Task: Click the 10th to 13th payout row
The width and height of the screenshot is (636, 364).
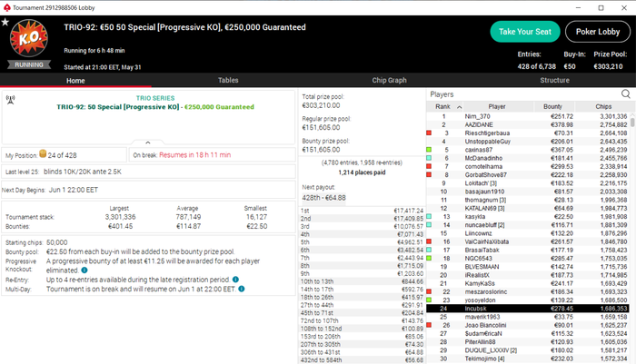Action: coord(362,281)
